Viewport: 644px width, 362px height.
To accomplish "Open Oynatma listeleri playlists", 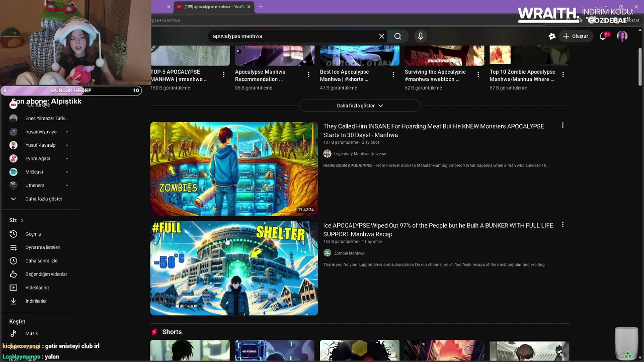I will click(x=40, y=247).
